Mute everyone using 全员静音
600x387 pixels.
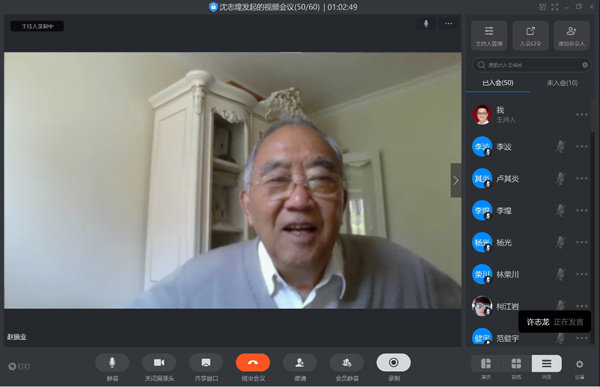(x=347, y=363)
